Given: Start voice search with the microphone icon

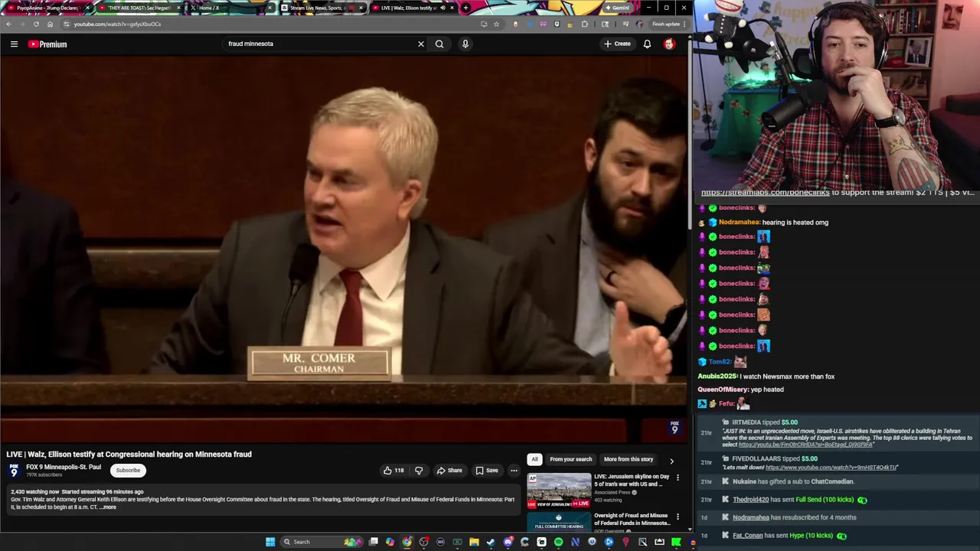Looking at the screenshot, I should click(x=465, y=44).
